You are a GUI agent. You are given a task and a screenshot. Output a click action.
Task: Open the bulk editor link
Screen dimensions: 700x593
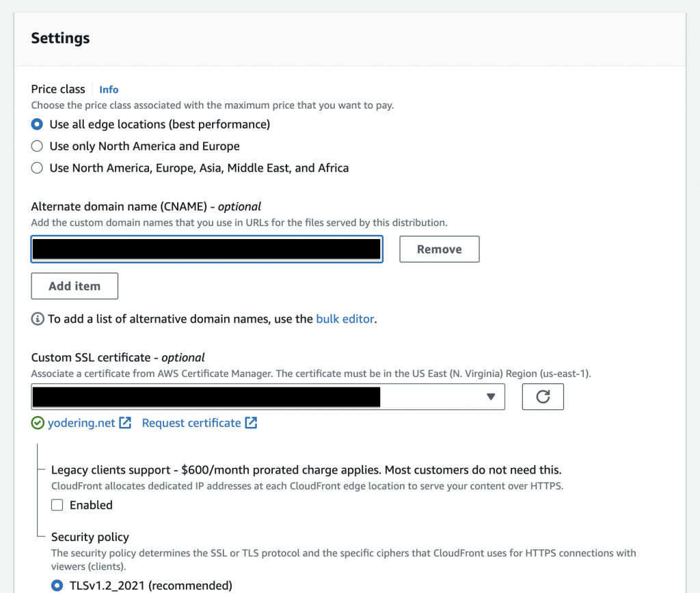(345, 319)
